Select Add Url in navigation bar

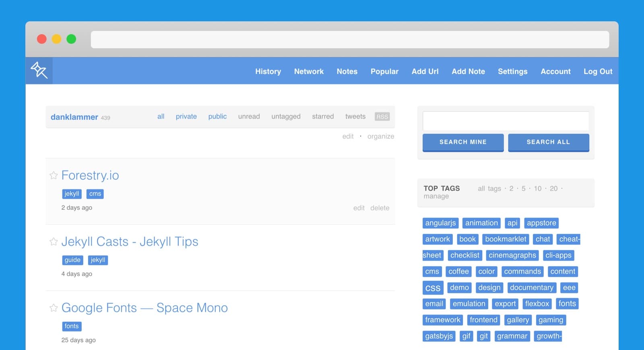(425, 71)
